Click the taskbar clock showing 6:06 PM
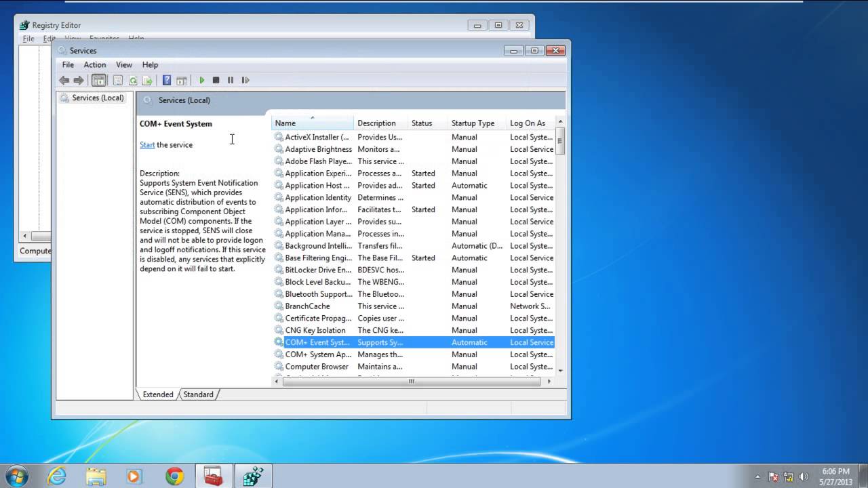Screen dimensions: 868x488 click(x=835, y=476)
